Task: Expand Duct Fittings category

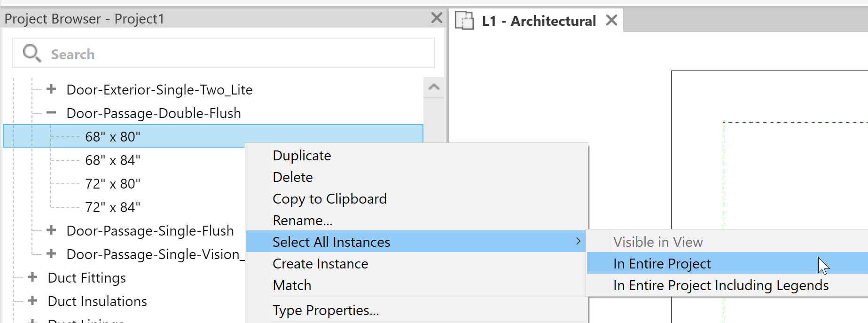Action: [32, 277]
